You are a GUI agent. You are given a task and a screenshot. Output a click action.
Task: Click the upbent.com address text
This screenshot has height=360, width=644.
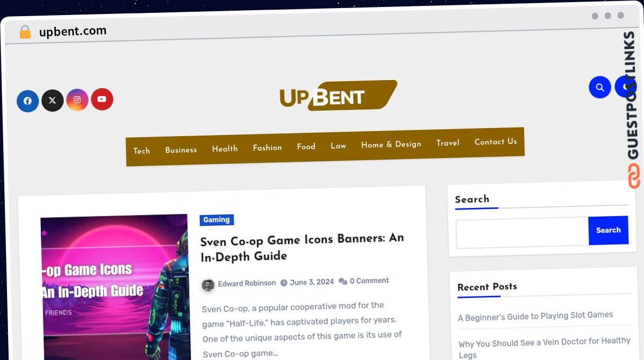pos(73,32)
